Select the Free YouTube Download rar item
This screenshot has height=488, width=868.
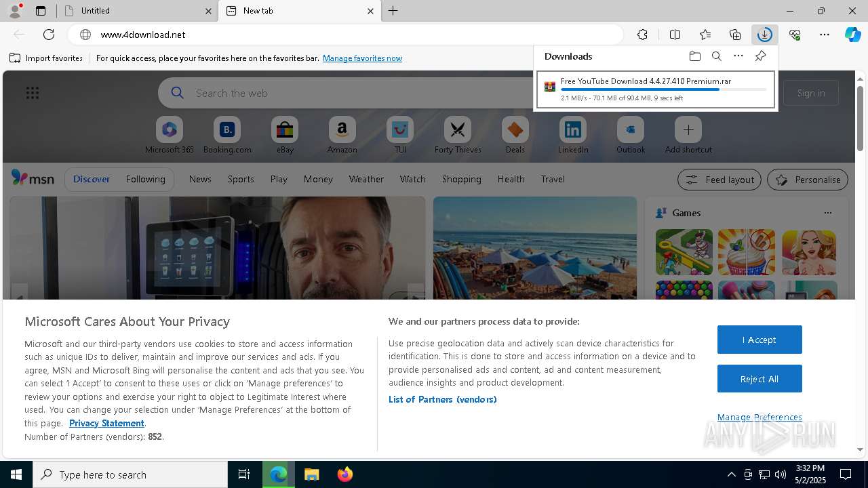[655, 89]
